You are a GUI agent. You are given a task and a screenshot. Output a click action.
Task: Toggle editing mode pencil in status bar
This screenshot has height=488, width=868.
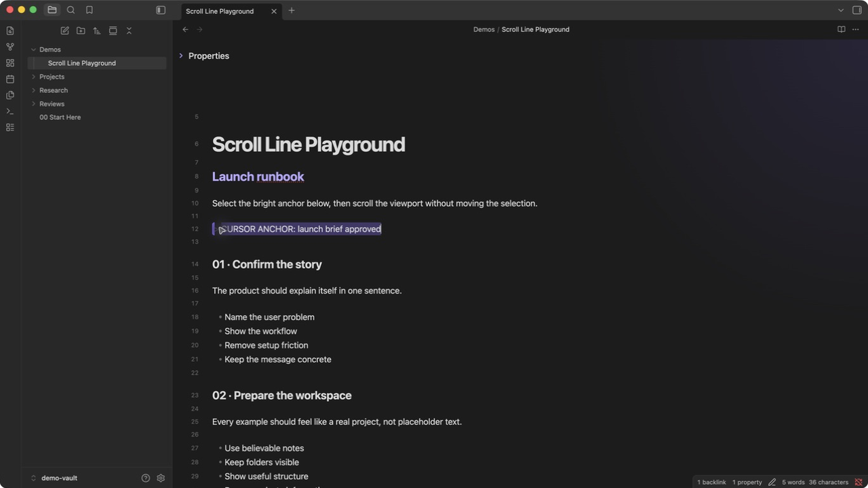772,482
